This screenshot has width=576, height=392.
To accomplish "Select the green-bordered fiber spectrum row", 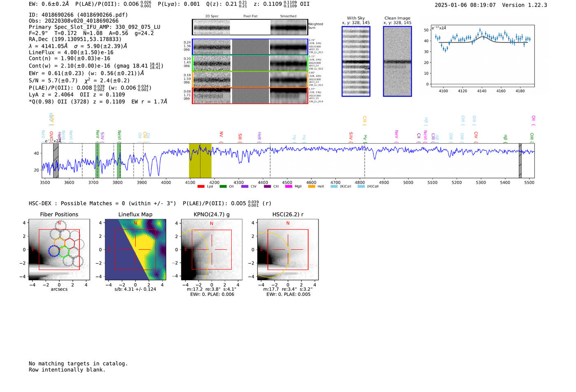I will tap(250, 63).
